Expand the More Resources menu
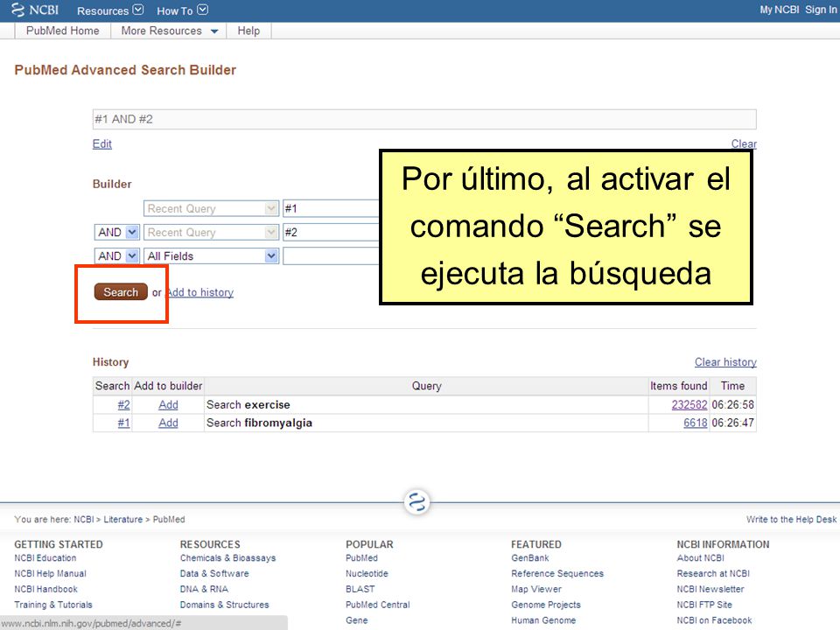 (169, 31)
